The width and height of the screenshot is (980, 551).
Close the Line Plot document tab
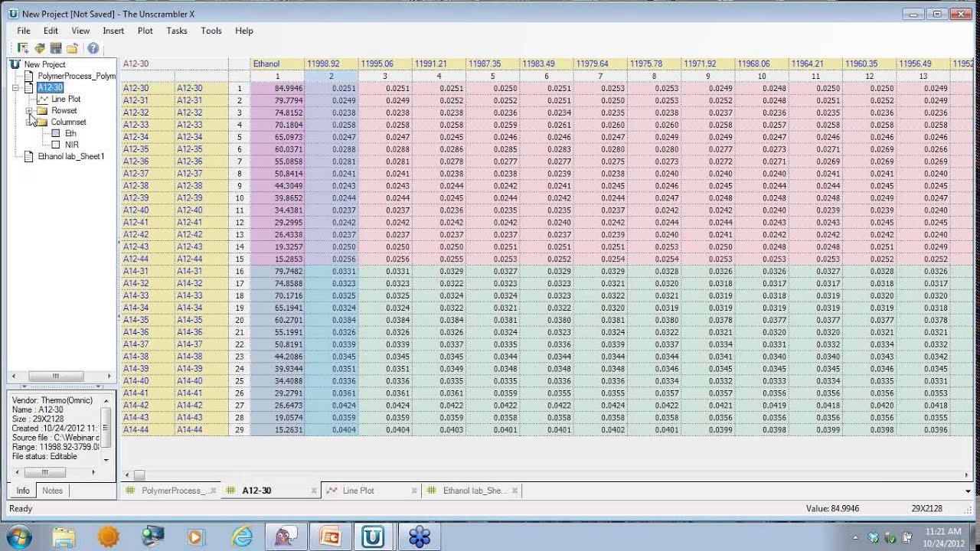[414, 491]
